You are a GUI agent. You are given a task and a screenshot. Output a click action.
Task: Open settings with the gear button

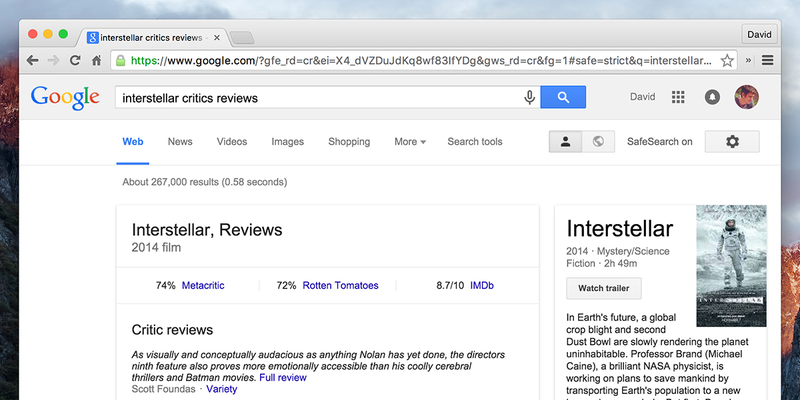pos(732,142)
